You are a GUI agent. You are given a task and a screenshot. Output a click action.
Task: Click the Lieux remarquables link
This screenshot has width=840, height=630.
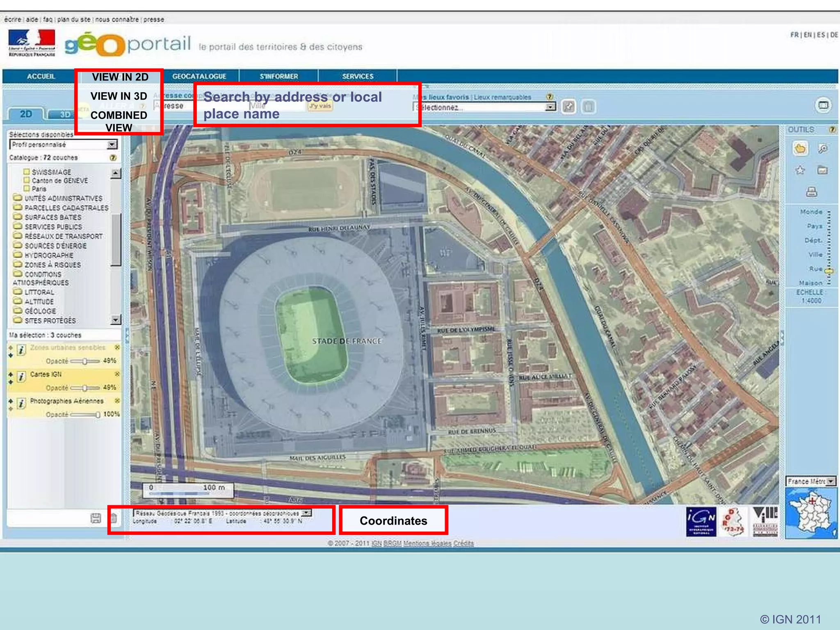[x=502, y=97]
